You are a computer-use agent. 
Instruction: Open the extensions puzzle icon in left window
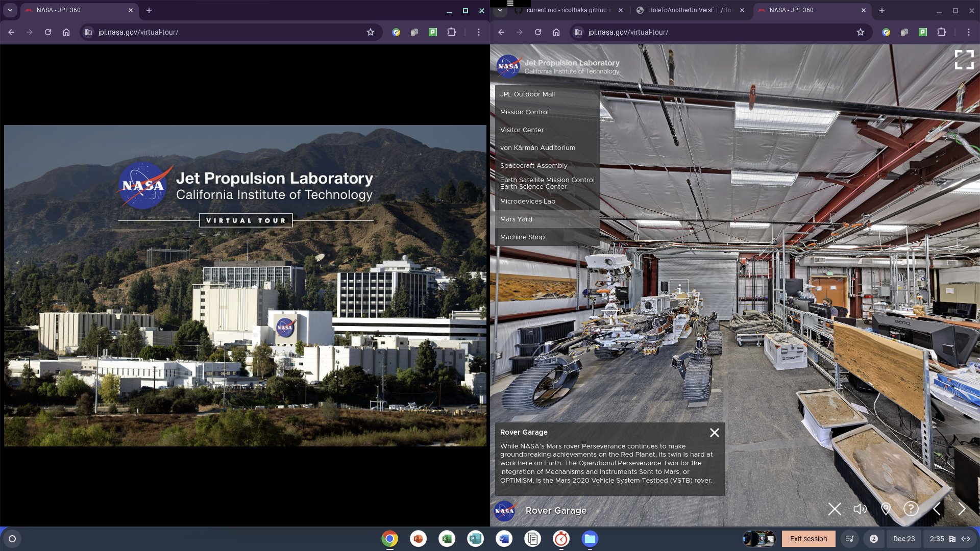pyautogui.click(x=451, y=32)
